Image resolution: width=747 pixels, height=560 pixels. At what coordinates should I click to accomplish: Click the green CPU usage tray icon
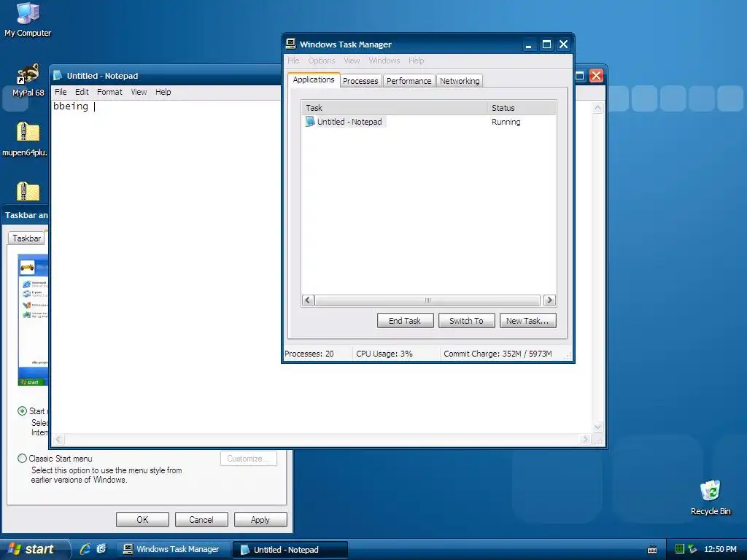[x=680, y=549]
